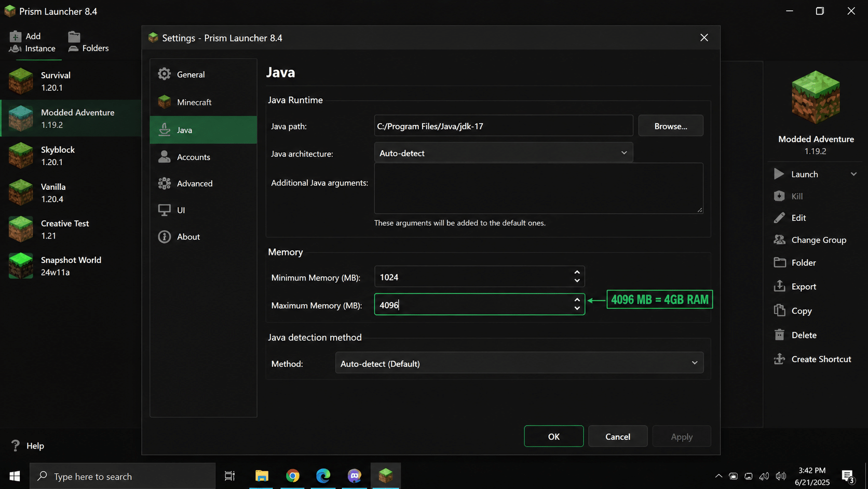868x489 pixels.
Task: Decrease Minimum Memory with the down arrow
Action: pyautogui.click(x=577, y=281)
